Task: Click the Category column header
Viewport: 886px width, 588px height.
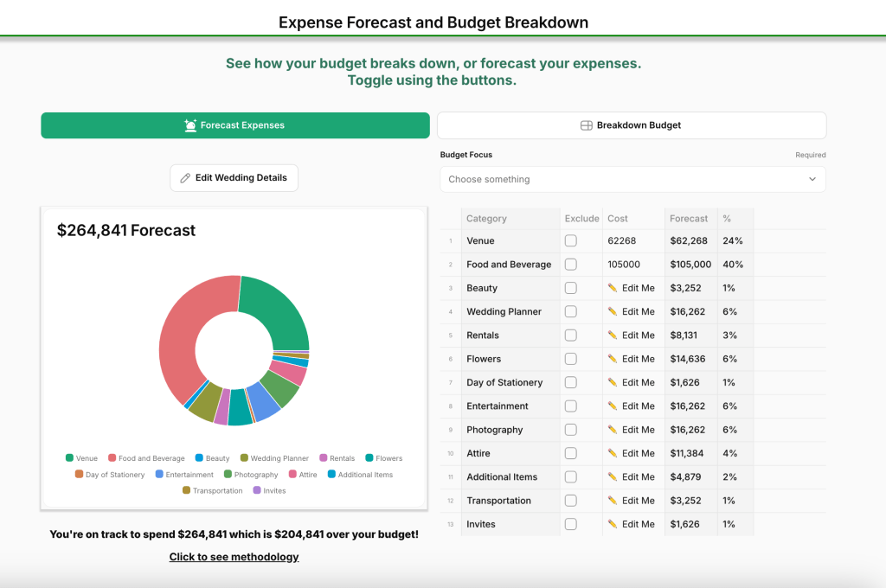Action: (486, 219)
